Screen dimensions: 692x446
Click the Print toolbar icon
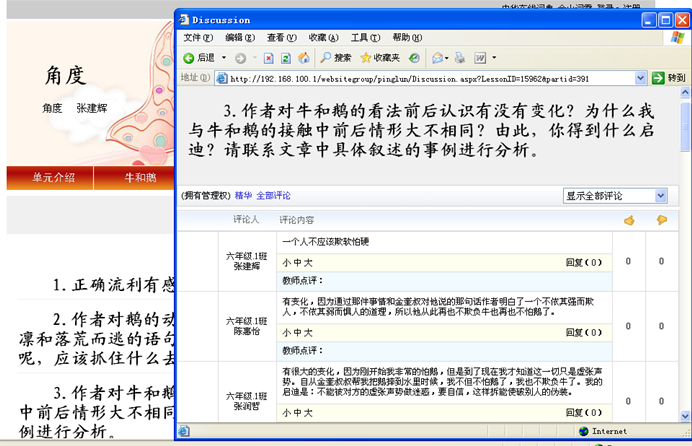pyautogui.click(x=463, y=58)
